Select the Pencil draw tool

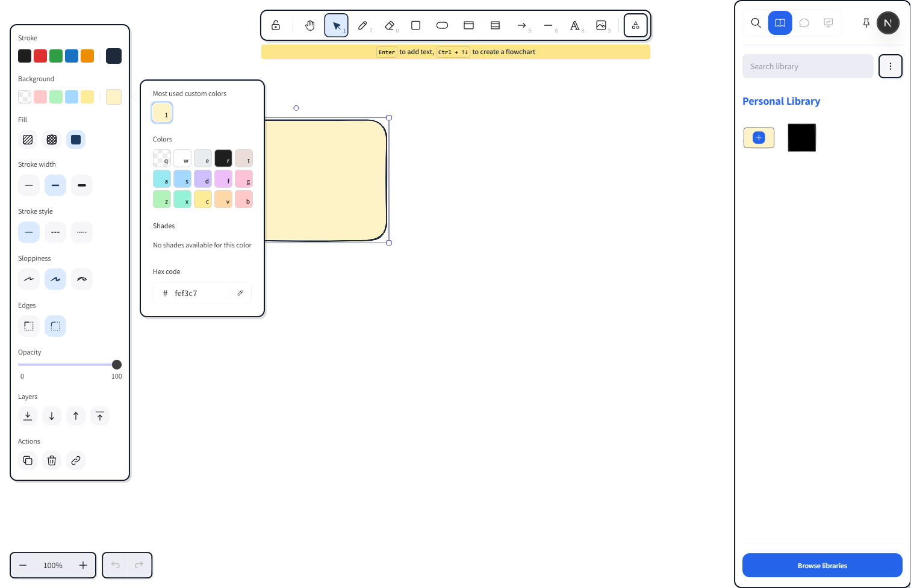click(x=363, y=25)
